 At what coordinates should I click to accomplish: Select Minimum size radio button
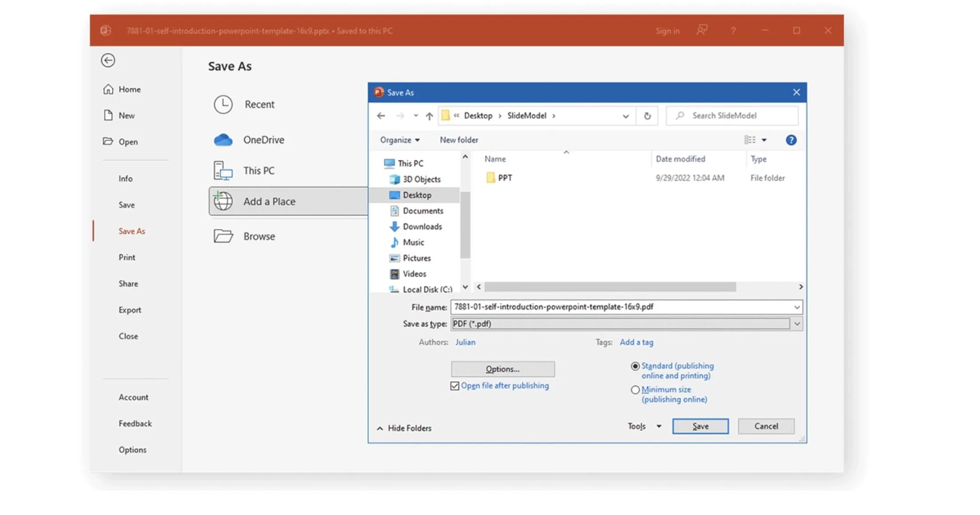(x=635, y=390)
